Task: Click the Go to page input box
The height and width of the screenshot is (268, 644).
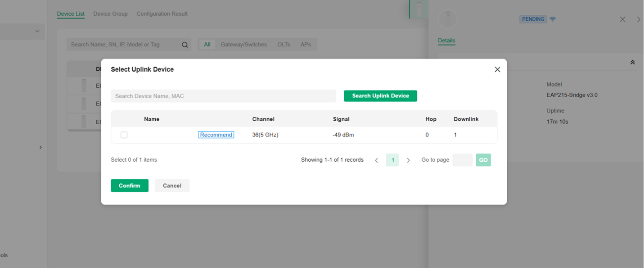Action: pos(462,160)
